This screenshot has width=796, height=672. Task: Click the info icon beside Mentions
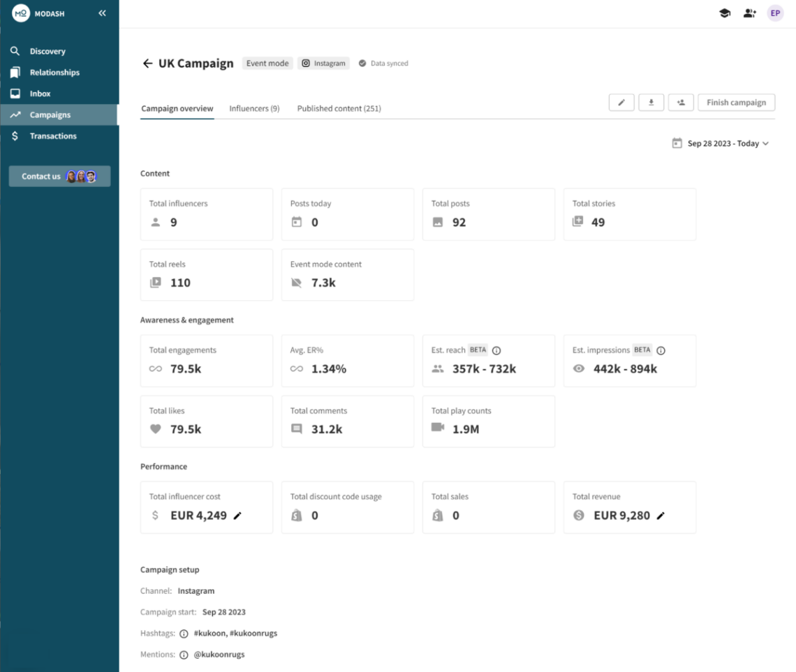183,655
